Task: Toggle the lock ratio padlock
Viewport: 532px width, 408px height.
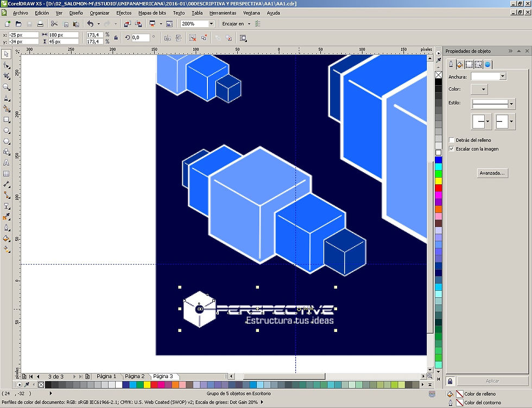Action: click(x=116, y=38)
